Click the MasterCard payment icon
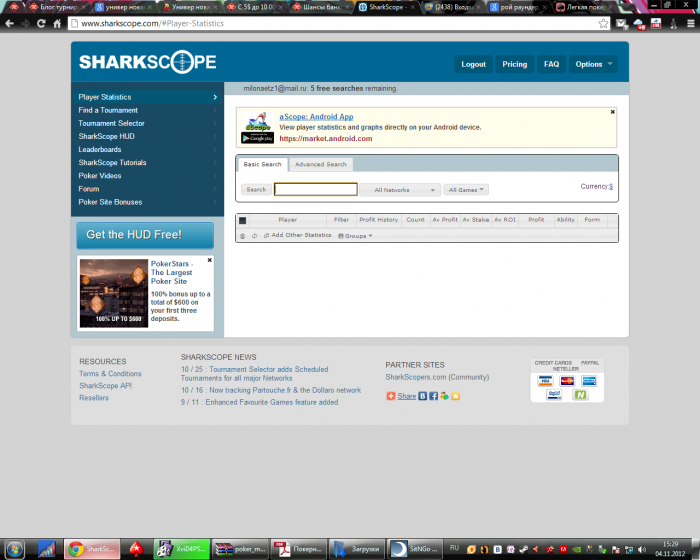 567,381
